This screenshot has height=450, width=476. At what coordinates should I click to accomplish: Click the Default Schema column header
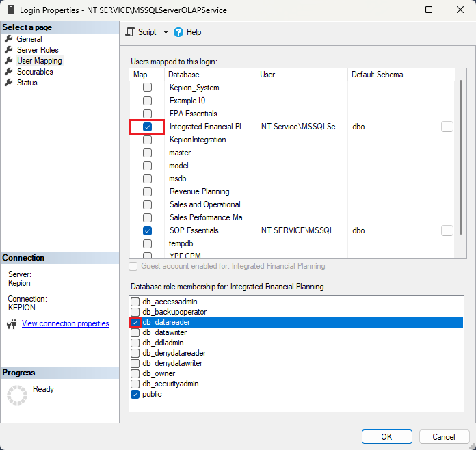(401, 75)
